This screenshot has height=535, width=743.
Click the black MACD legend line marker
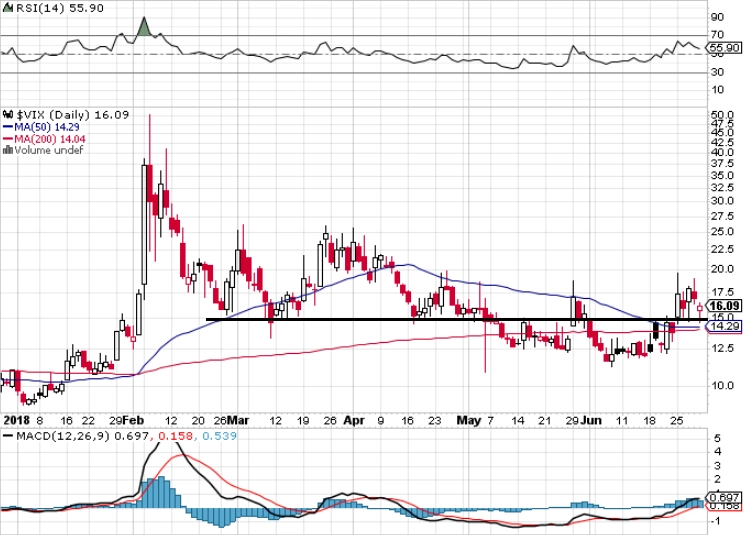pos(8,435)
